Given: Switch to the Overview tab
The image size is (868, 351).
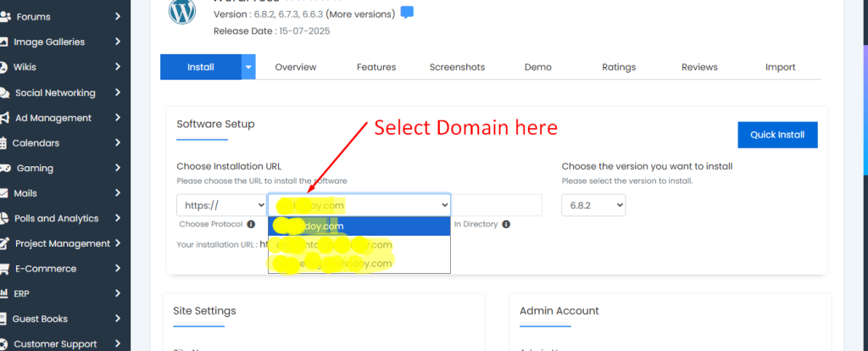Looking at the screenshot, I should coord(295,67).
